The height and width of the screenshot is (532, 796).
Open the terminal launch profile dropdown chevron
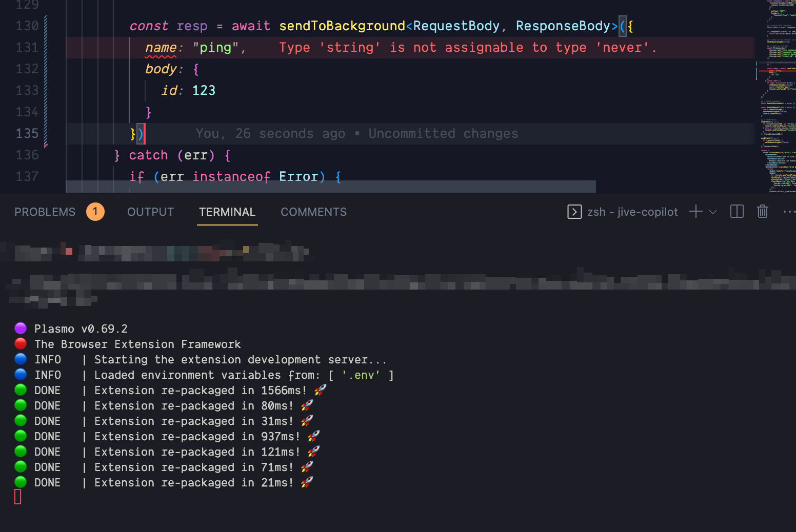pyautogui.click(x=713, y=212)
